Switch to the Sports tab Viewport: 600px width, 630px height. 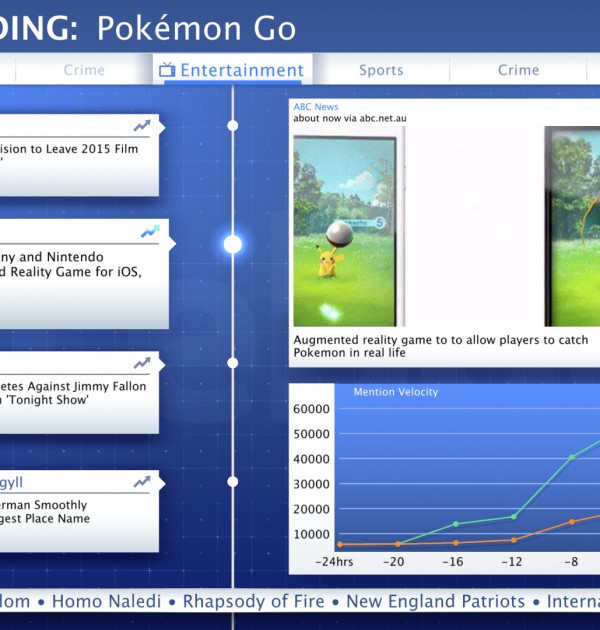(x=381, y=70)
